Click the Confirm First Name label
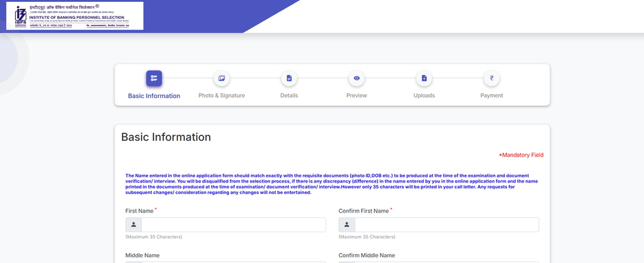The width and height of the screenshot is (644, 263). 364,211
